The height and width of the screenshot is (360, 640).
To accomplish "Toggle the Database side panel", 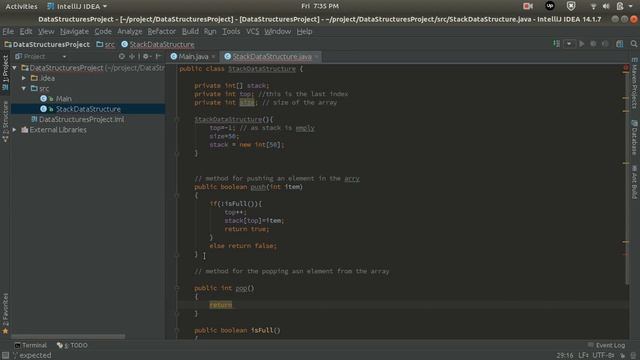I will [634, 138].
